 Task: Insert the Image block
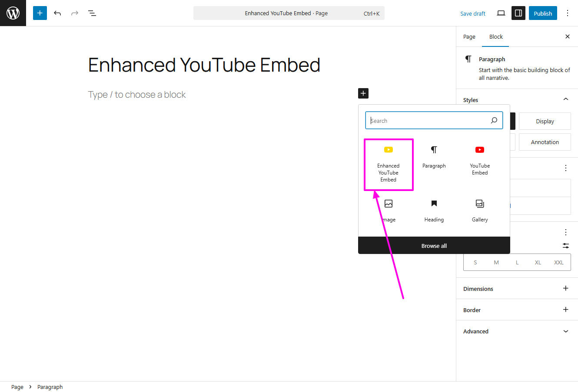389,211
